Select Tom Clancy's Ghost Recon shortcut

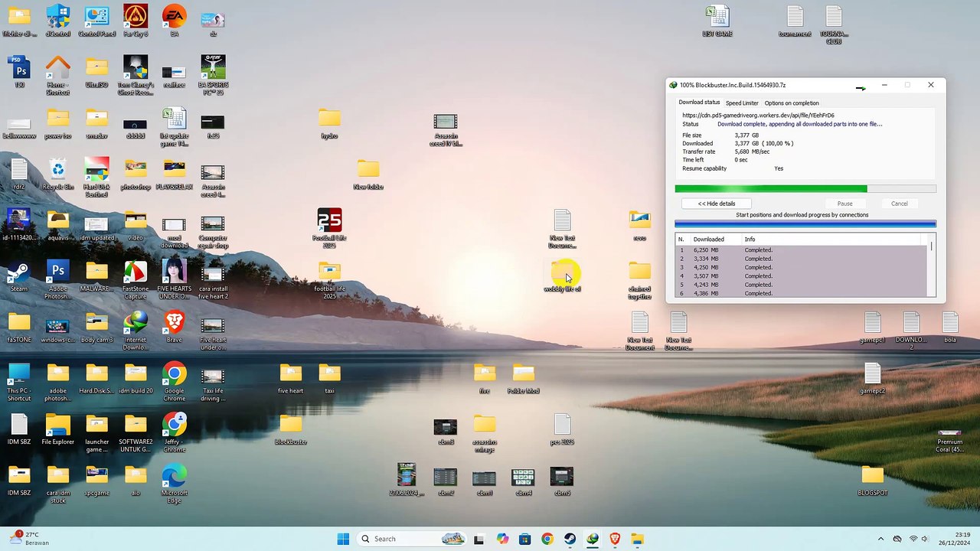coord(136,74)
